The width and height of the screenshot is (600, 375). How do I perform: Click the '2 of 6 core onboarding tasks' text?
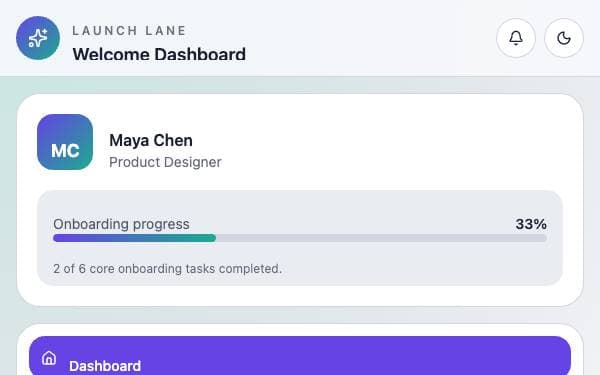pyautogui.click(x=168, y=269)
